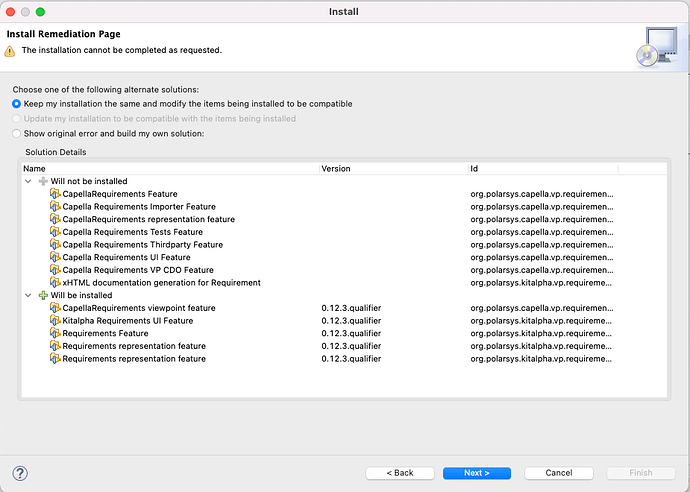
Task: Collapse the Will not be installed group
Action: coord(28,181)
